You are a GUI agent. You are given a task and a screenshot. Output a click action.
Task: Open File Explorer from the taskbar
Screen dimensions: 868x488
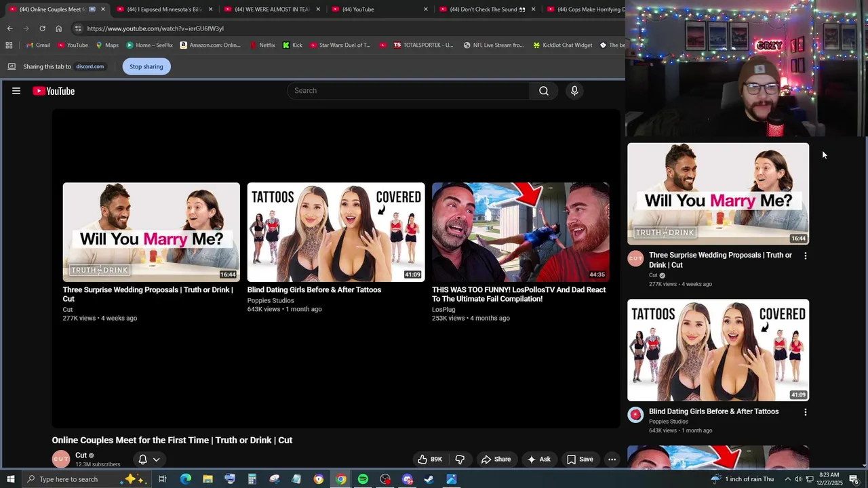click(208, 479)
